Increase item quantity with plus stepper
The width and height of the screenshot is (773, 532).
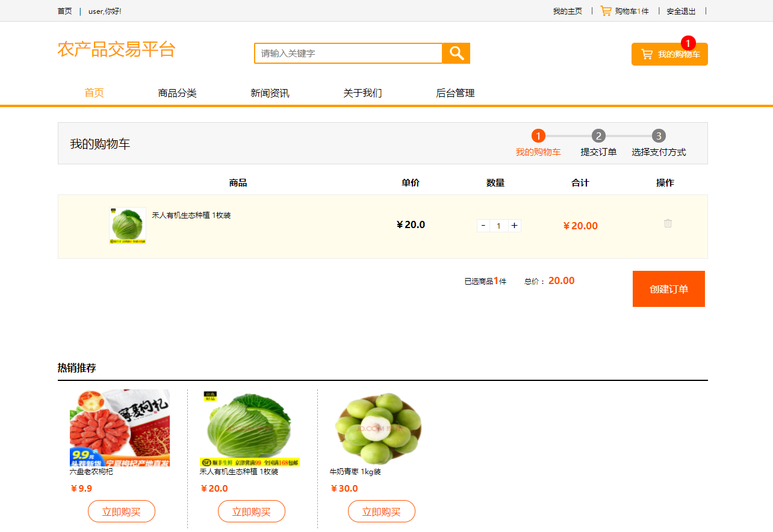click(x=515, y=225)
